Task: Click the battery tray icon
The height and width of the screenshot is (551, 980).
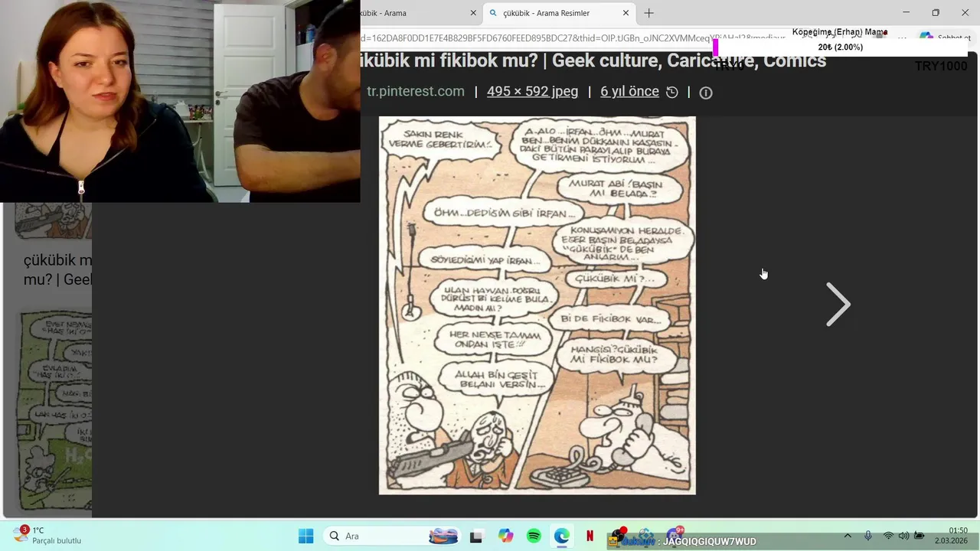Action: tap(920, 536)
